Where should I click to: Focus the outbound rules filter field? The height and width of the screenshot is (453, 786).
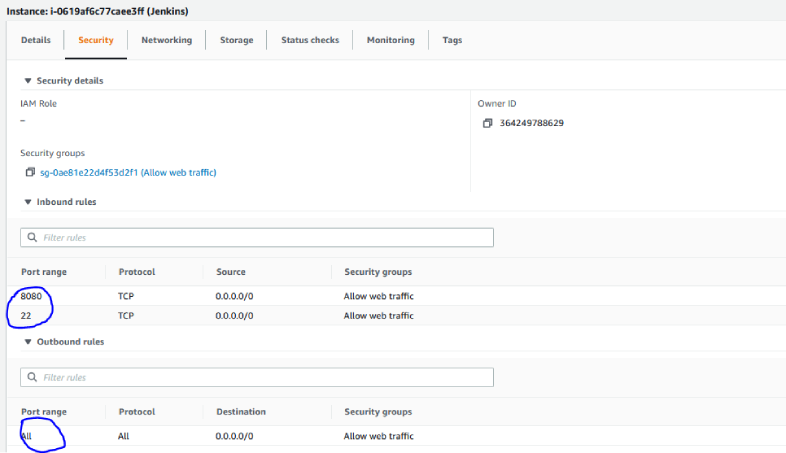point(257,377)
